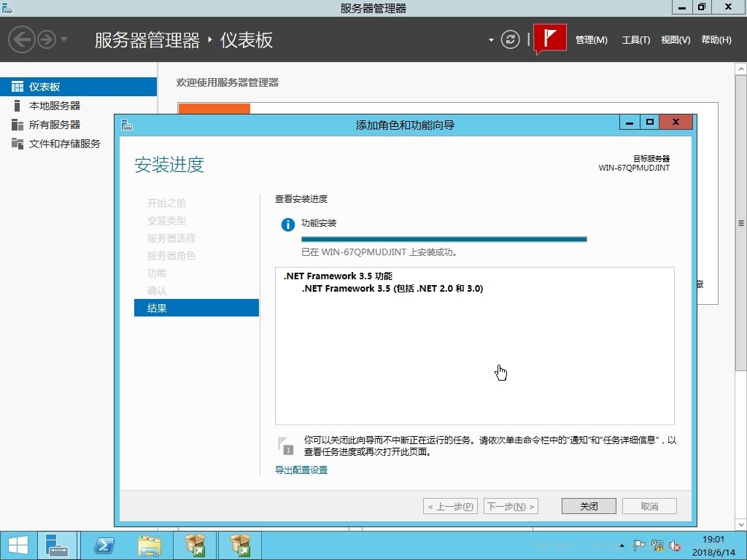
Task: Click the Windows Start button
Action: (18, 545)
